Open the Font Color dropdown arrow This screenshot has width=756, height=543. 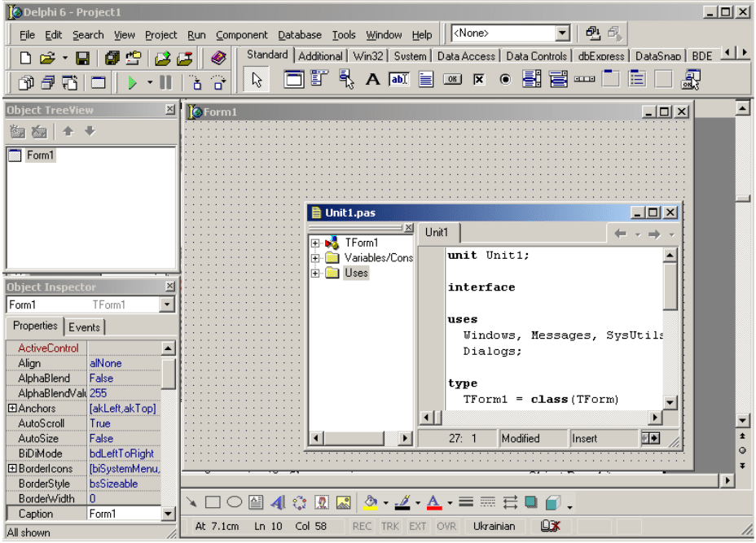pos(450,503)
